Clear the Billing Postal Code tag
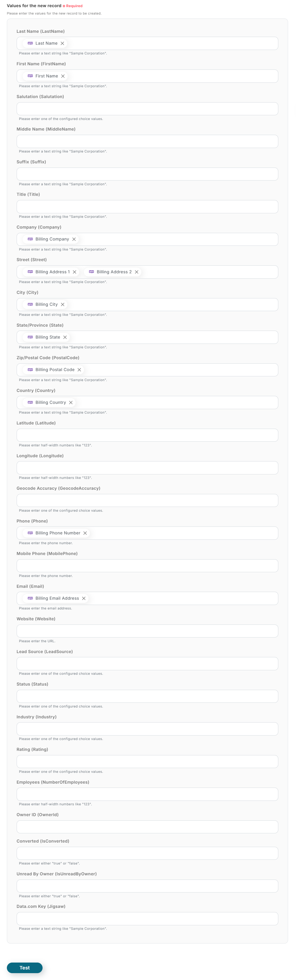This screenshot has width=296, height=980. pos(79,370)
